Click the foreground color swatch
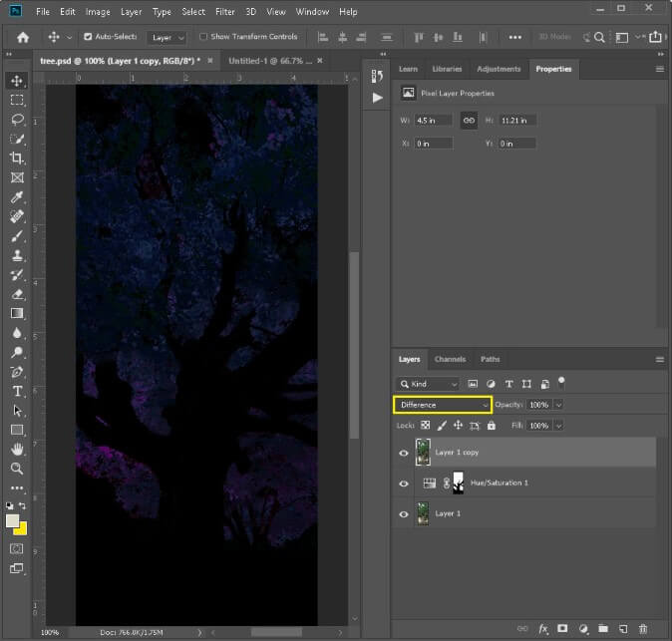The width and height of the screenshot is (672, 641). [x=13, y=520]
